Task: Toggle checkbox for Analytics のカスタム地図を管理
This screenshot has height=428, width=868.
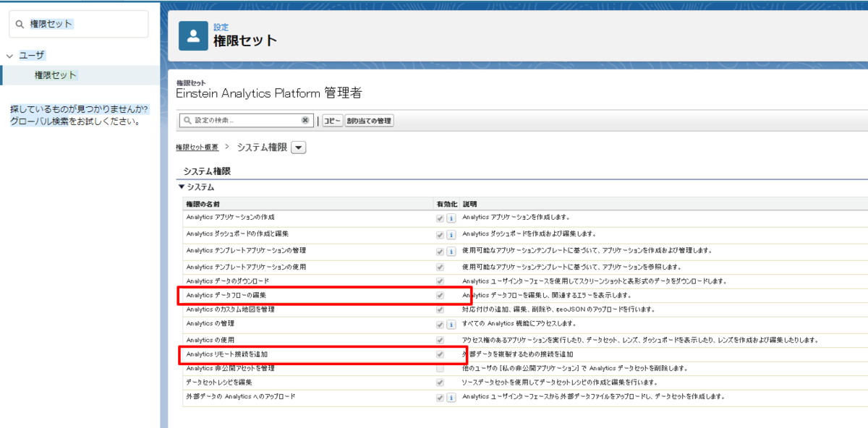Action: click(440, 309)
